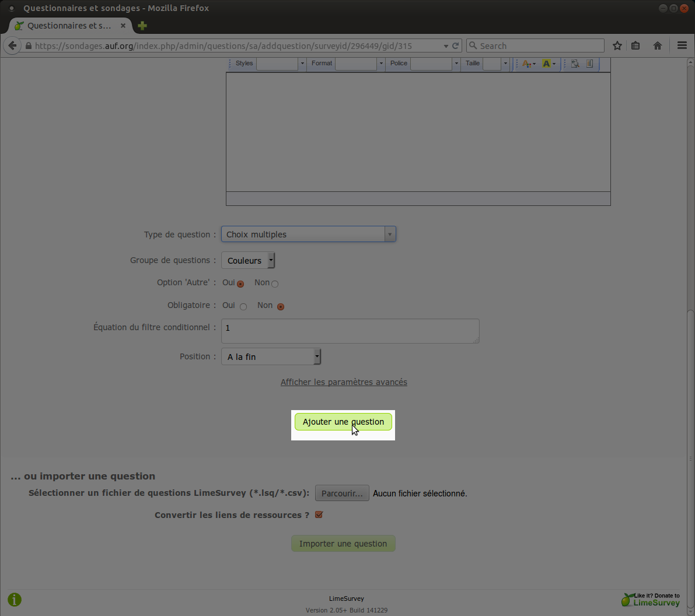Click the 'Équation du filtre conditionnel :' label
The image size is (695, 616).
click(x=155, y=327)
